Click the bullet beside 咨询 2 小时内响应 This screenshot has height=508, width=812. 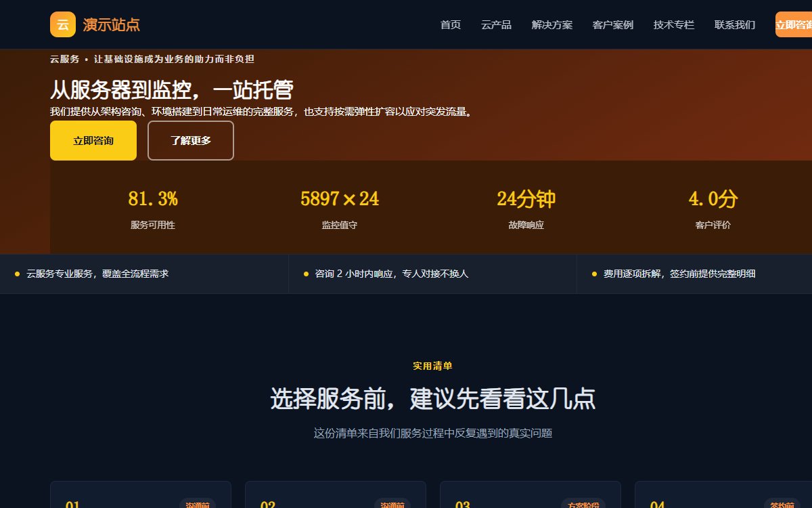(x=306, y=274)
